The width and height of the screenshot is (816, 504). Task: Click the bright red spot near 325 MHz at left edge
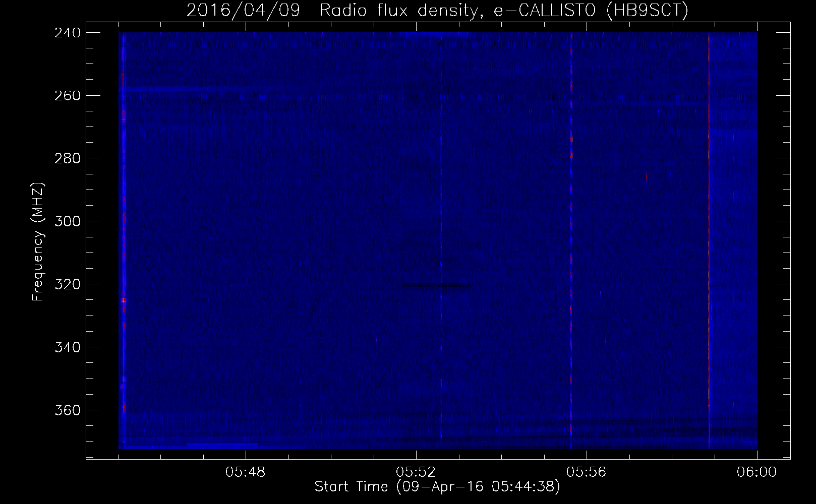point(124,300)
